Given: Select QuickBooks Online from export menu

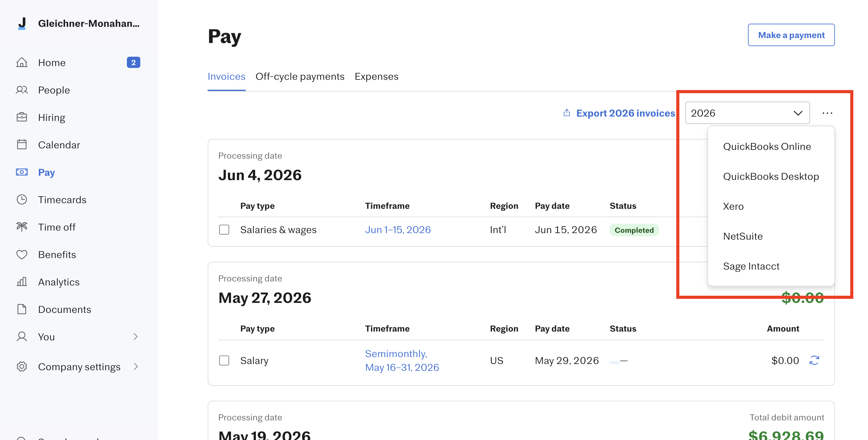Looking at the screenshot, I should point(767,146).
